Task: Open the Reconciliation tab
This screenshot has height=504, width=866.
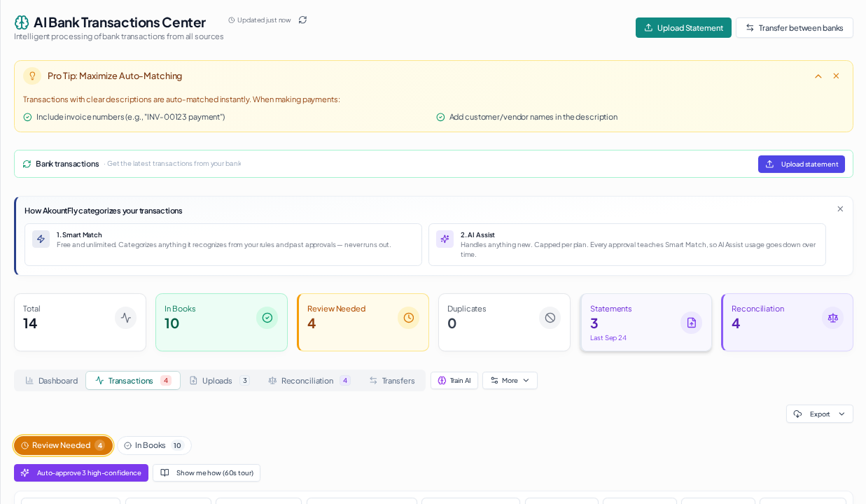Action: click(309, 381)
